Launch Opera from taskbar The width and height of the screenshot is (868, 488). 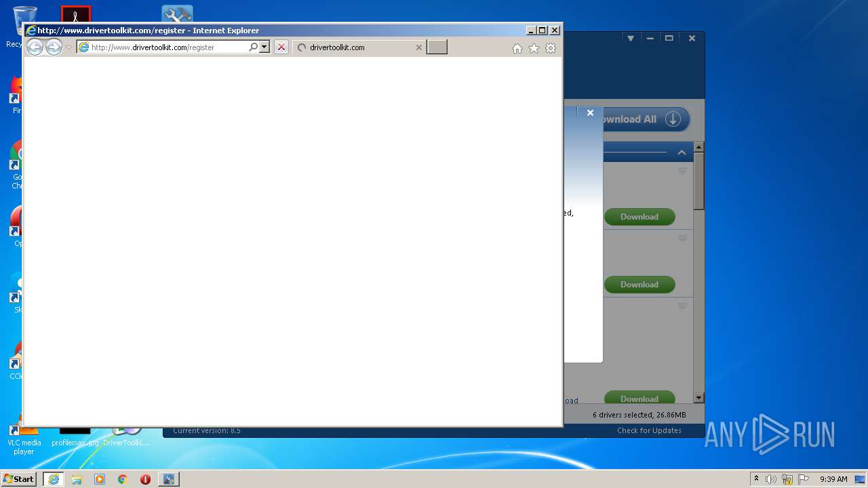point(145,479)
